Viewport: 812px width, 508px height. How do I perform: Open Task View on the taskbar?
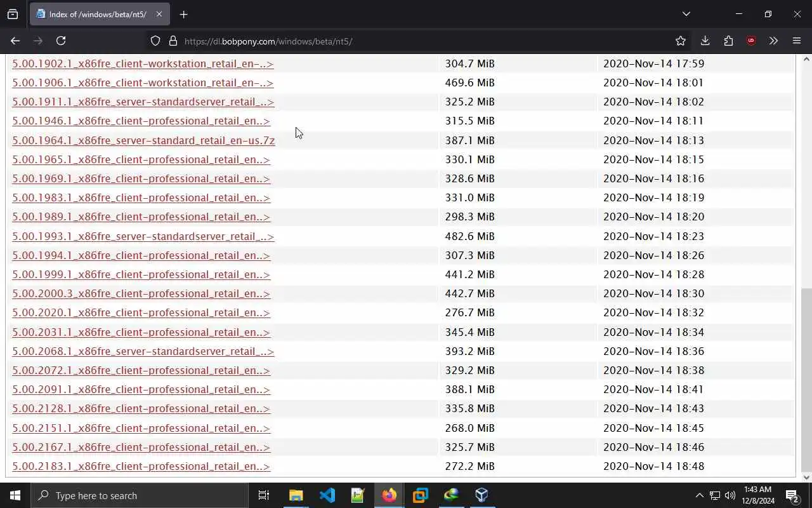coord(264,495)
